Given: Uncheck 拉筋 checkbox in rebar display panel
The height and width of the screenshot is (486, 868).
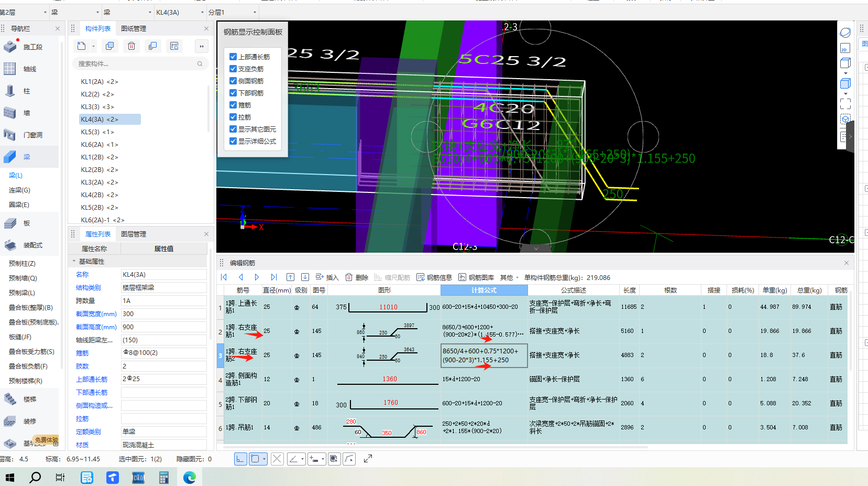Looking at the screenshot, I should 233,117.
